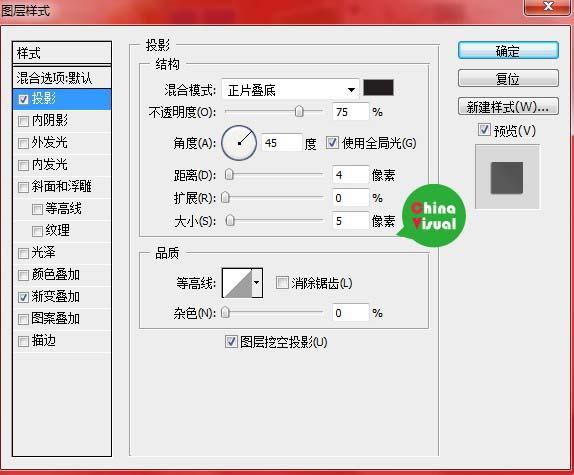Viewport: 574px width, 475px height.
Task: Enable the 外发光 checkbox
Action: point(23,143)
